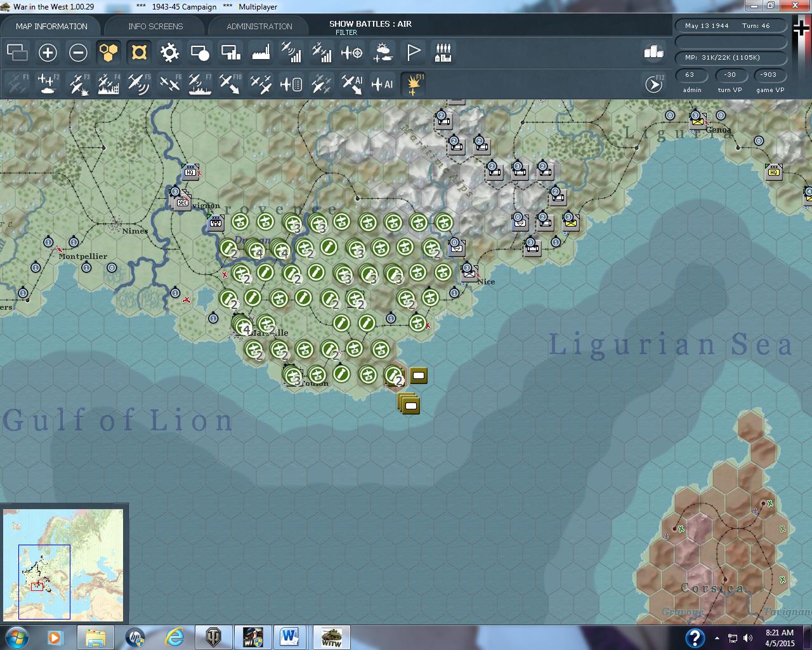Open File Explorer folder on taskbar
The image size is (812, 650).
click(x=95, y=637)
